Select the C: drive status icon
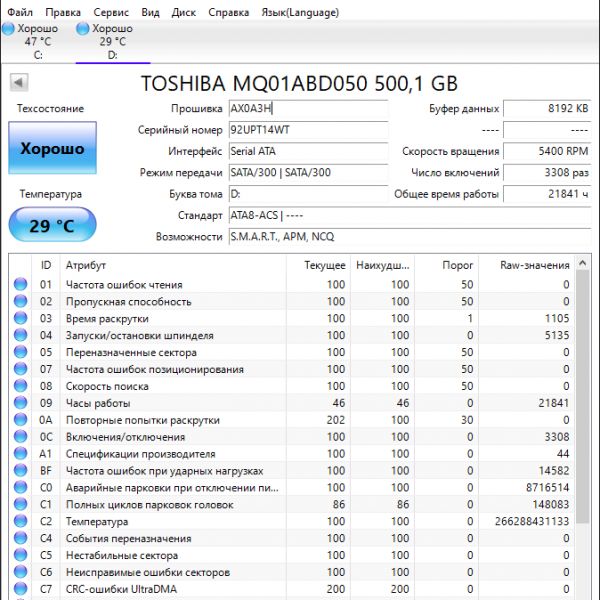The image size is (600, 600). tap(9, 29)
